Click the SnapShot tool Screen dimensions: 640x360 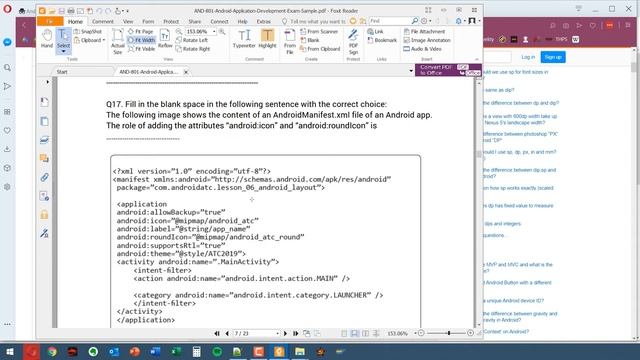point(88,31)
